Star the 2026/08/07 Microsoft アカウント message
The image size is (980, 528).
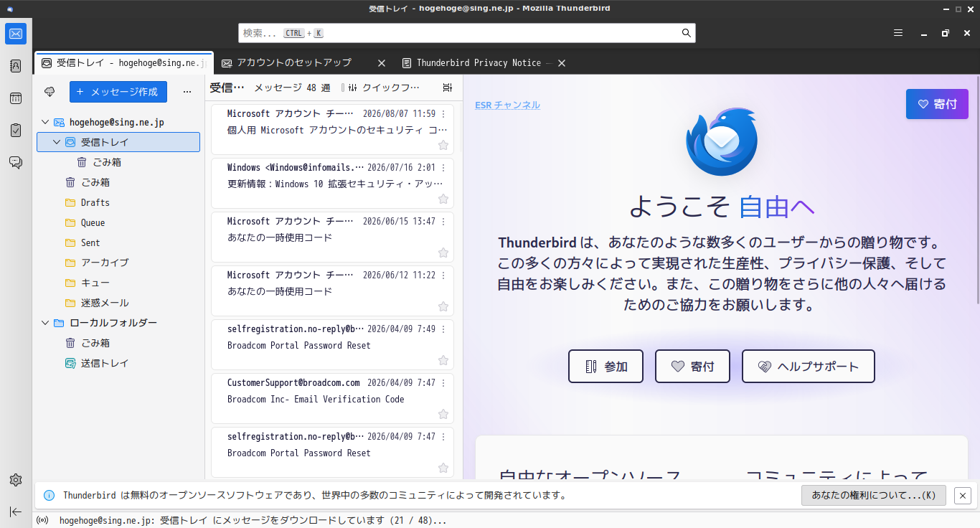(443, 145)
